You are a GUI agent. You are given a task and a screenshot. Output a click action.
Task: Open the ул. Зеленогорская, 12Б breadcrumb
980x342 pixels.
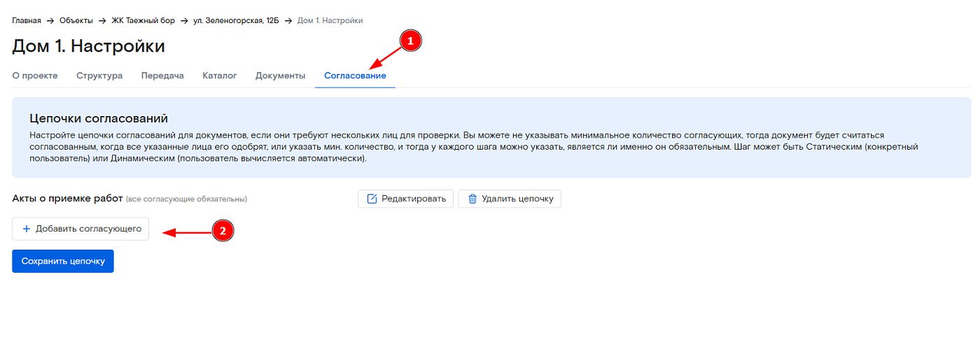tap(236, 21)
